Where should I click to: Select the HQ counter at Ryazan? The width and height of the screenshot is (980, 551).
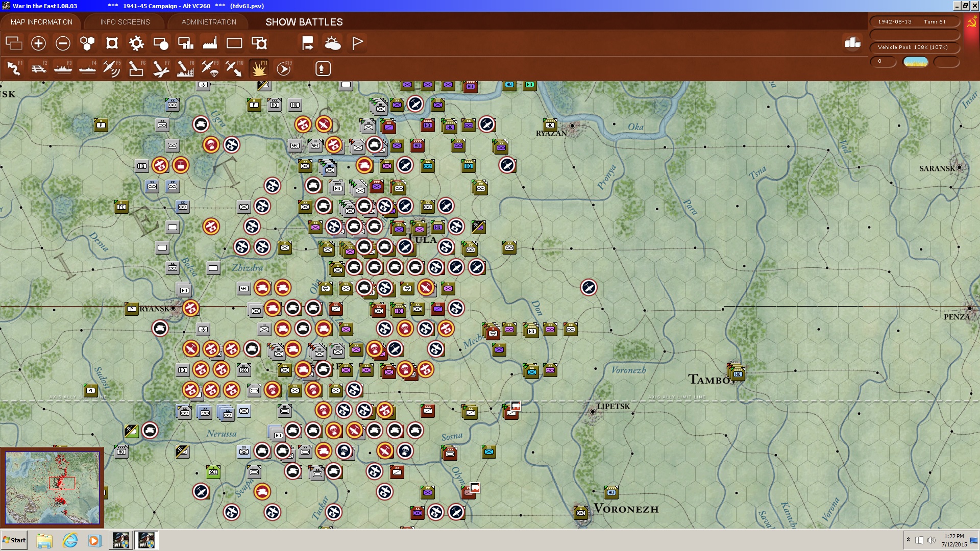tap(550, 124)
